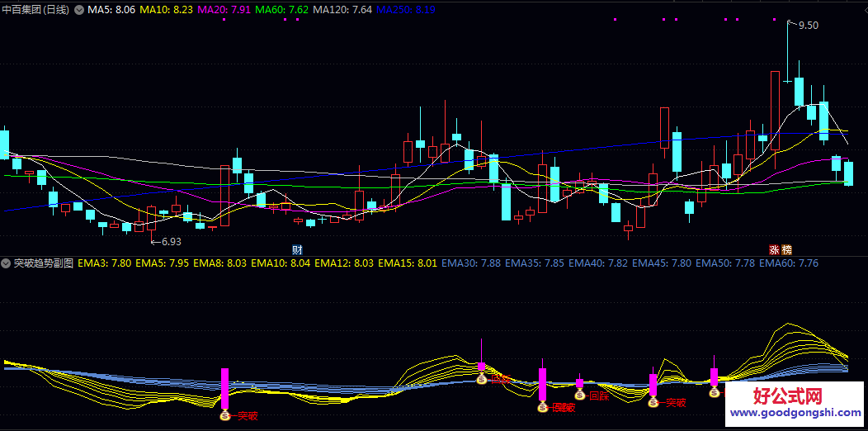Screen dimensions: 868x431
Task: Click the last 突破 money bag icon
Action: click(653, 403)
